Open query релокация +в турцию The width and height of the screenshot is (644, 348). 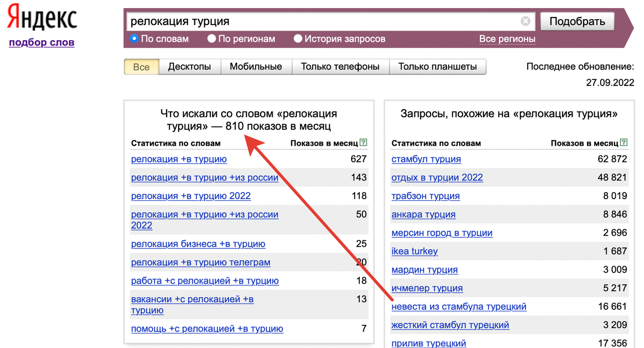(179, 159)
